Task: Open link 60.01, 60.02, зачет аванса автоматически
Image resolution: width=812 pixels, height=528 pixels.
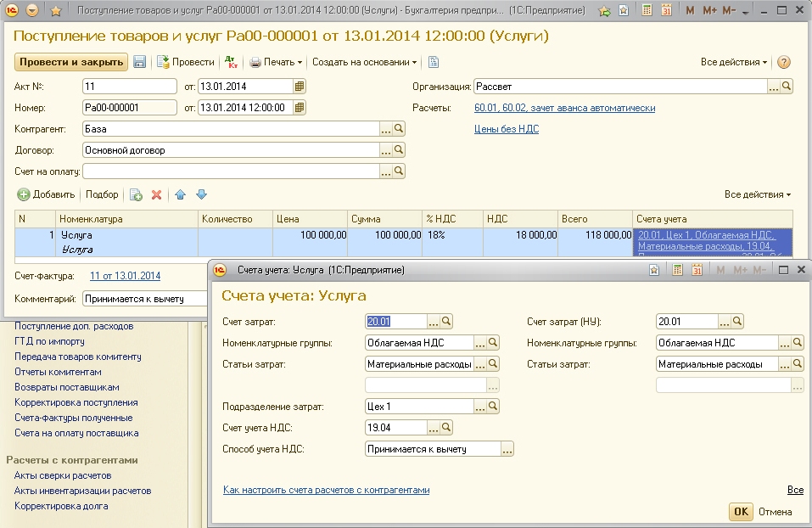Action: pos(564,108)
